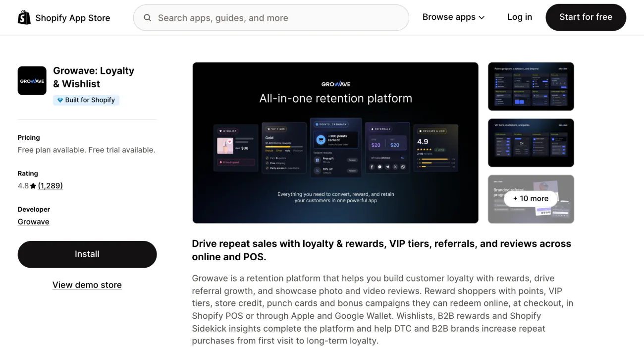Click the rating star icon
Image resolution: width=644 pixels, height=347 pixels.
click(x=33, y=186)
